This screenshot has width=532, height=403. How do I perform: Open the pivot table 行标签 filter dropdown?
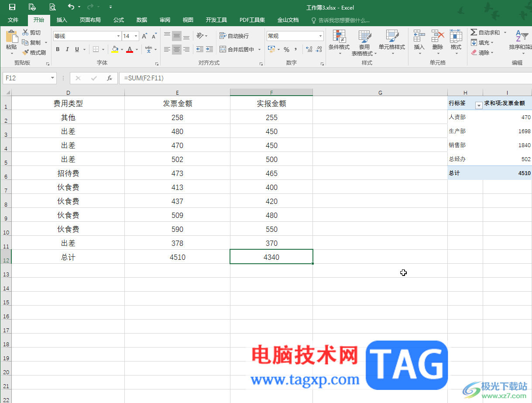click(x=479, y=105)
